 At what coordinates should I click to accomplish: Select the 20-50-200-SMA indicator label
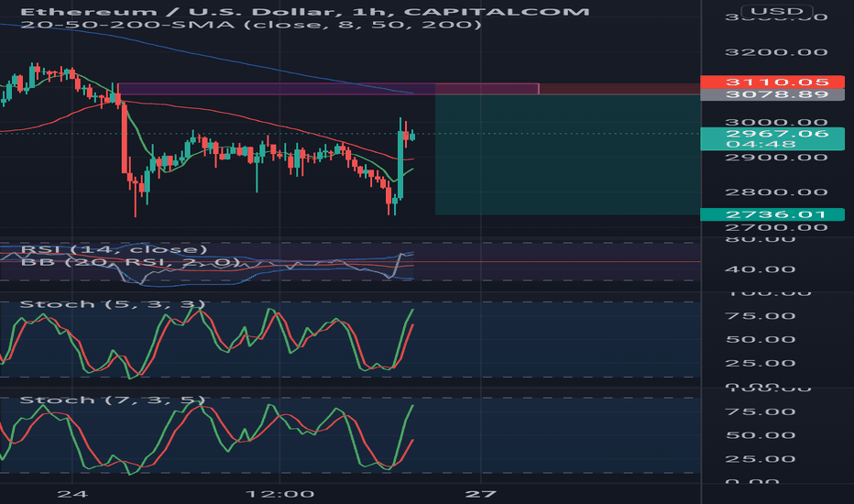click(x=250, y=25)
